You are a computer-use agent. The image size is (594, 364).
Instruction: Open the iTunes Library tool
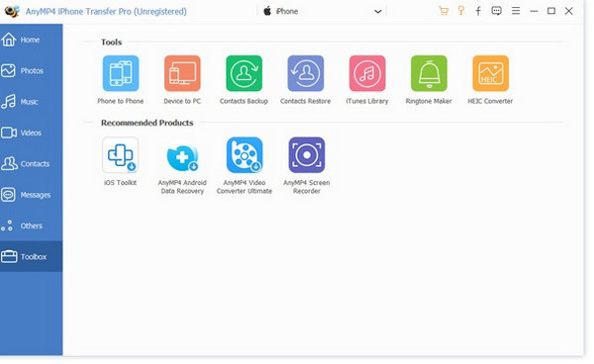pos(367,73)
